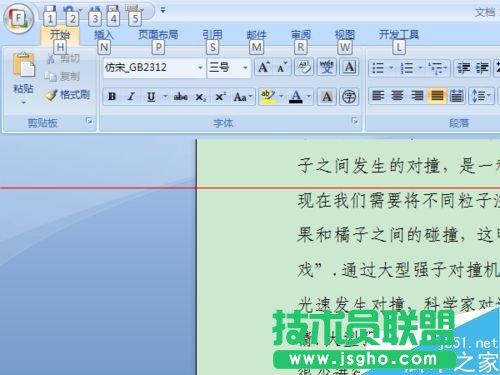Open the 插入 (Insert) tab
500x375 pixels.
click(104, 35)
